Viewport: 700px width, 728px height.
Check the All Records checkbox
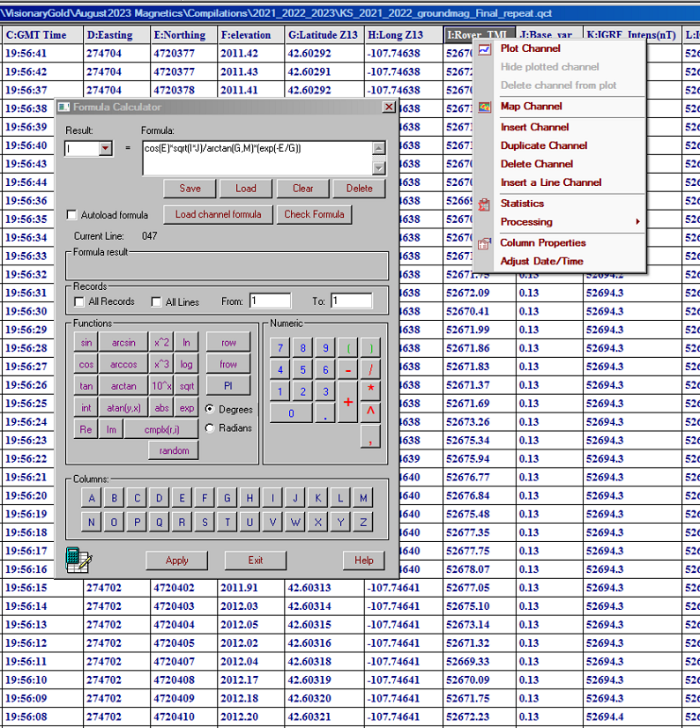point(80,302)
